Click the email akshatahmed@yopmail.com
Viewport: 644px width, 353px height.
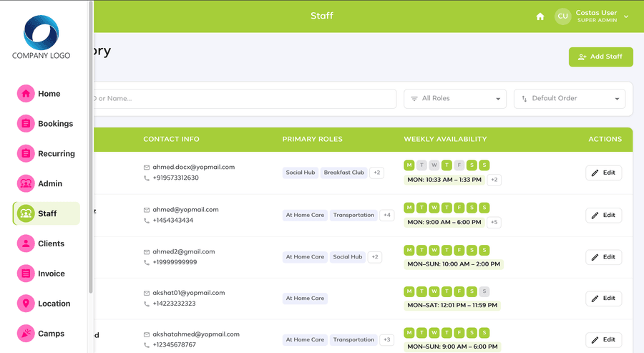[x=196, y=334]
